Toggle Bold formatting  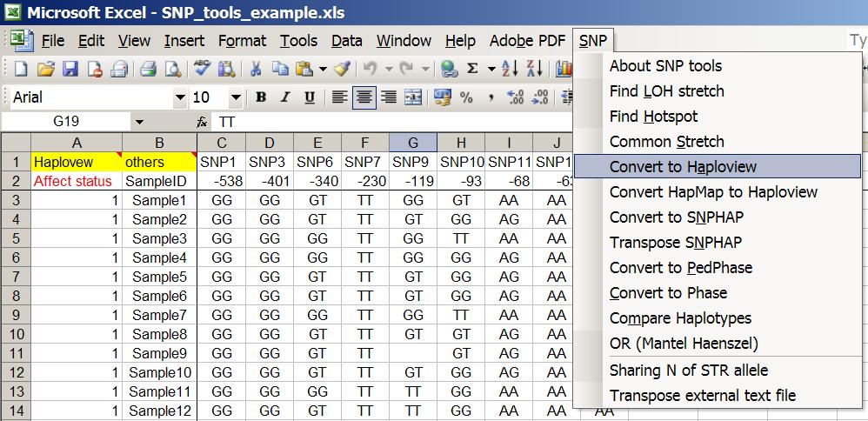[261, 98]
